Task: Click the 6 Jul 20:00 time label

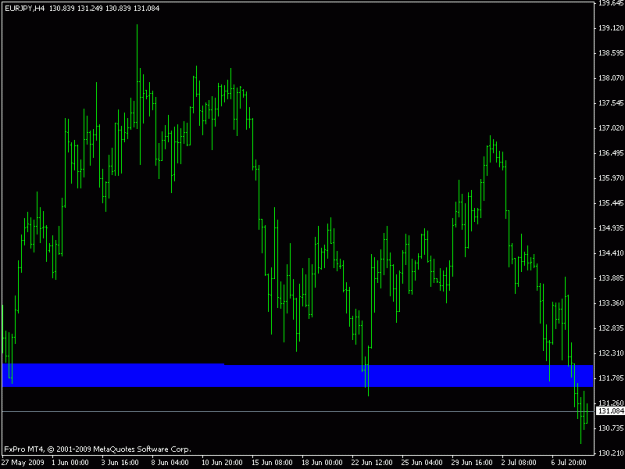Action: 569,463
